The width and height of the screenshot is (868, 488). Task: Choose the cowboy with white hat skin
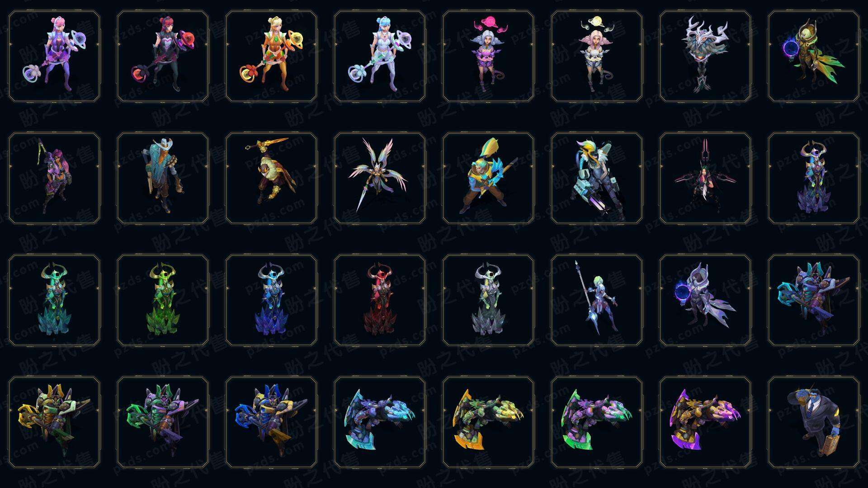[x=163, y=178]
